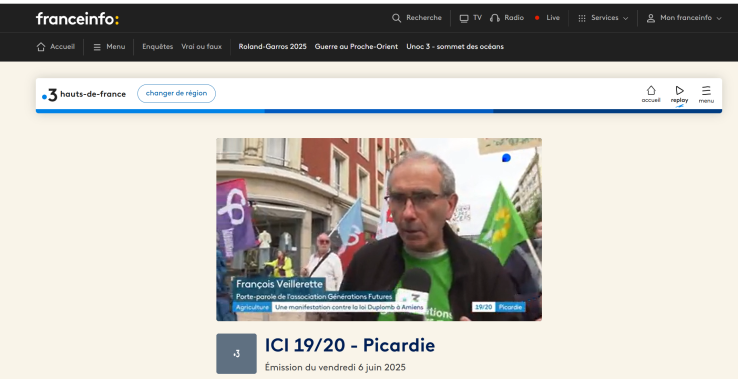
Task: Expand the Mon franceinfo dropdown chevron
Action: [719, 18]
